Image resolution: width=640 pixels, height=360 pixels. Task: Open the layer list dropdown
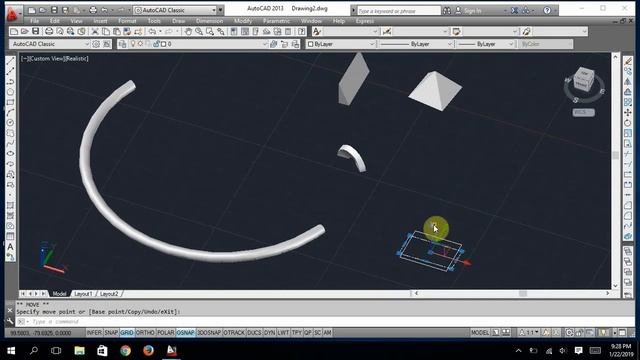(264, 44)
